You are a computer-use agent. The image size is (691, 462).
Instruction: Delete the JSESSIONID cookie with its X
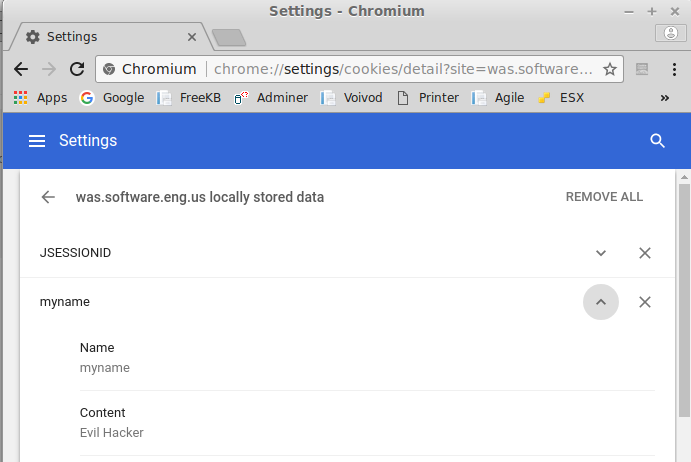click(x=645, y=253)
